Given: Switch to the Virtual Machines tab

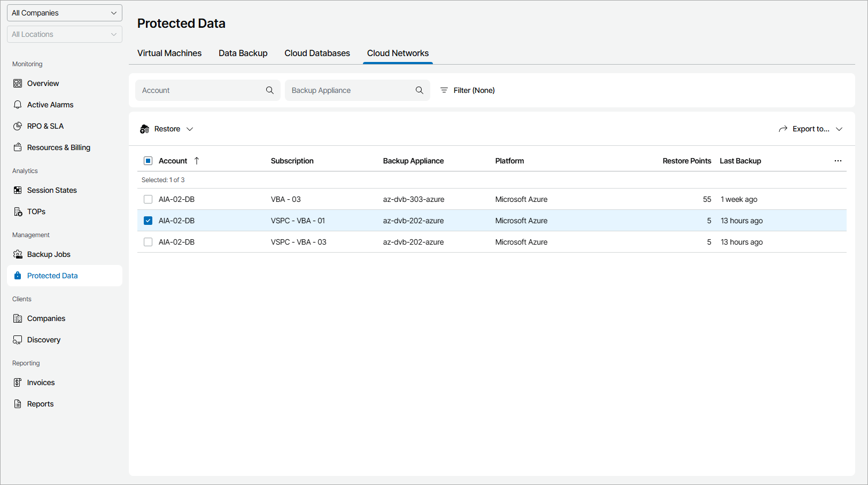Looking at the screenshot, I should point(169,53).
